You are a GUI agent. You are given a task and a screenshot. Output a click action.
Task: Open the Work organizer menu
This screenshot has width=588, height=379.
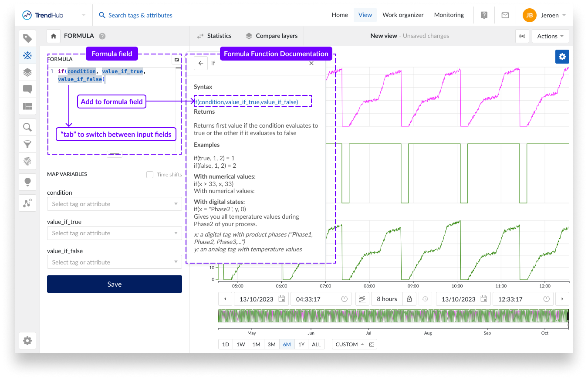tap(403, 15)
